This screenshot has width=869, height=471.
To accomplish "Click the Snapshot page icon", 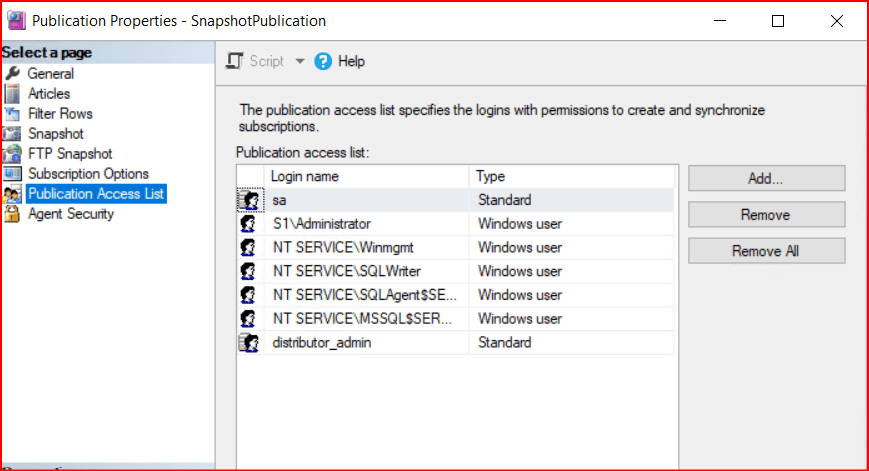I will 12,134.
